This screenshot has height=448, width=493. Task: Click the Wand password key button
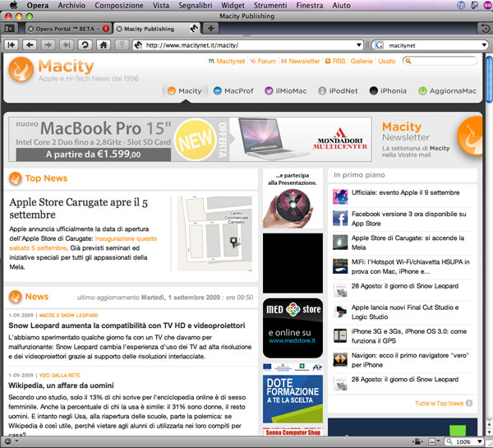(x=122, y=45)
